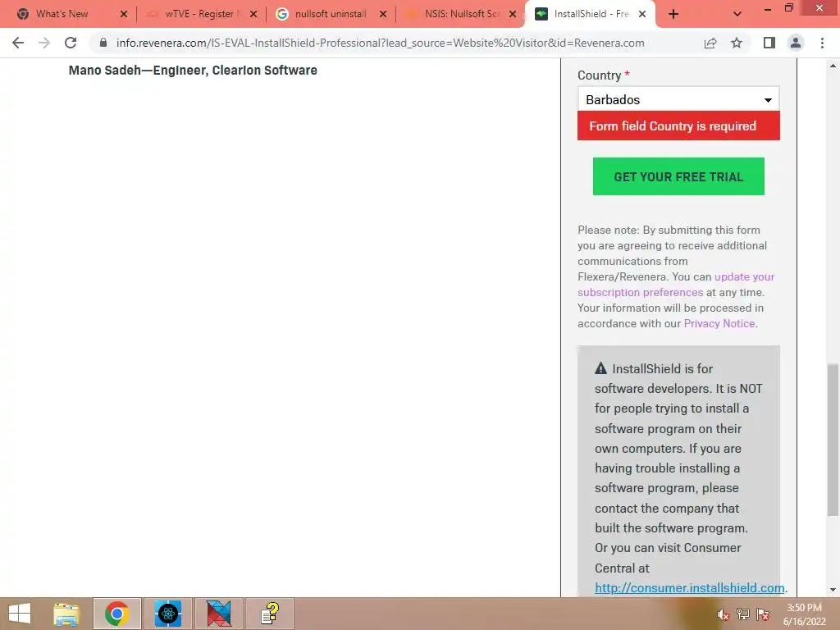
Task: Click the warning triangle icon by InstallShield
Action: coord(601,368)
